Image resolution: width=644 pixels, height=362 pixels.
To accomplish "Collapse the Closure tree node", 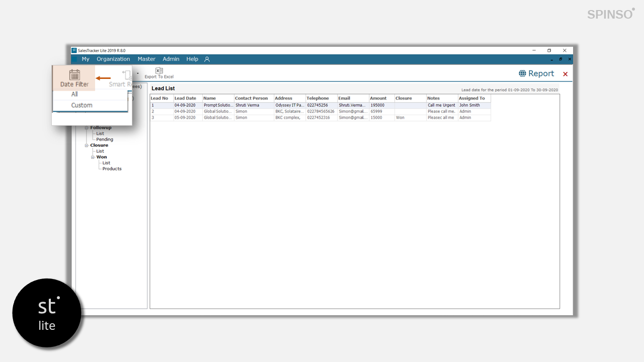I will coord(87,145).
